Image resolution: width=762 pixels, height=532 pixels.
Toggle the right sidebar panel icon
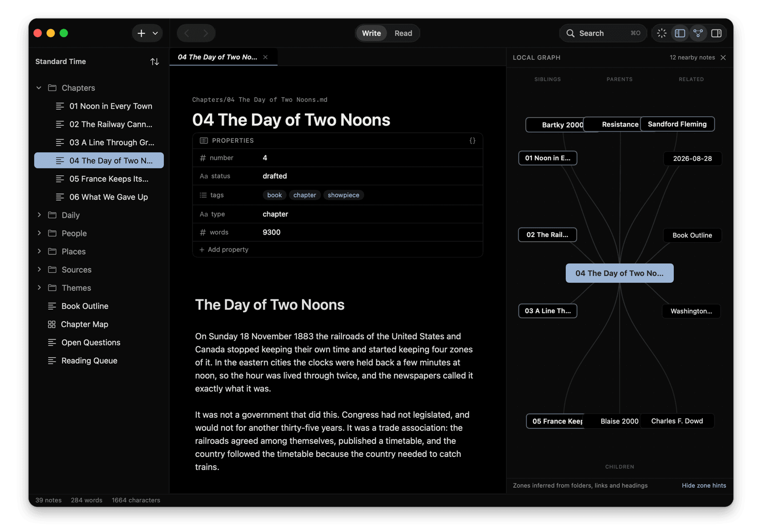(x=716, y=33)
